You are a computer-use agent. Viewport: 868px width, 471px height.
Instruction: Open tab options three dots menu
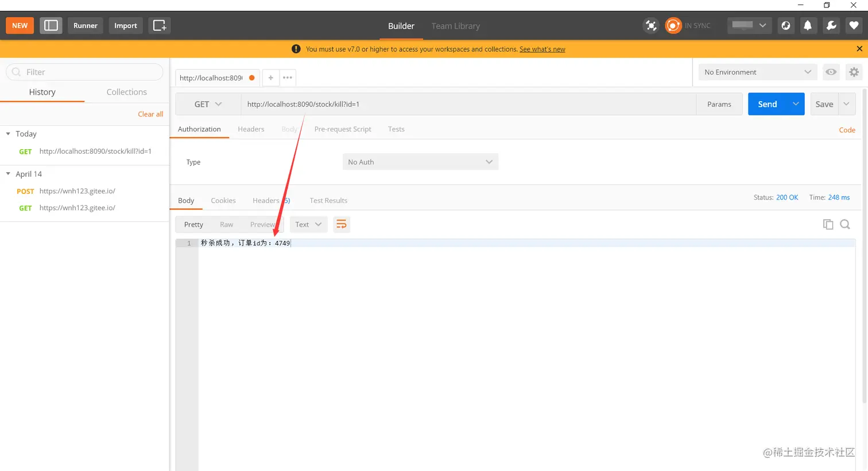tap(288, 77)
